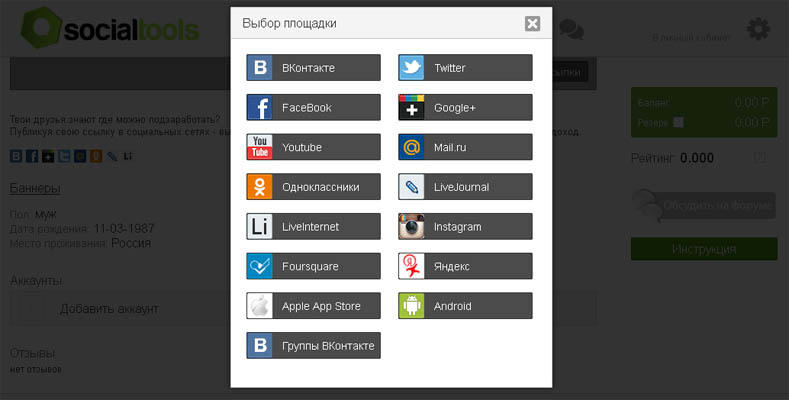
Task: Click the socialtools logo
Action: click(110, 29)
